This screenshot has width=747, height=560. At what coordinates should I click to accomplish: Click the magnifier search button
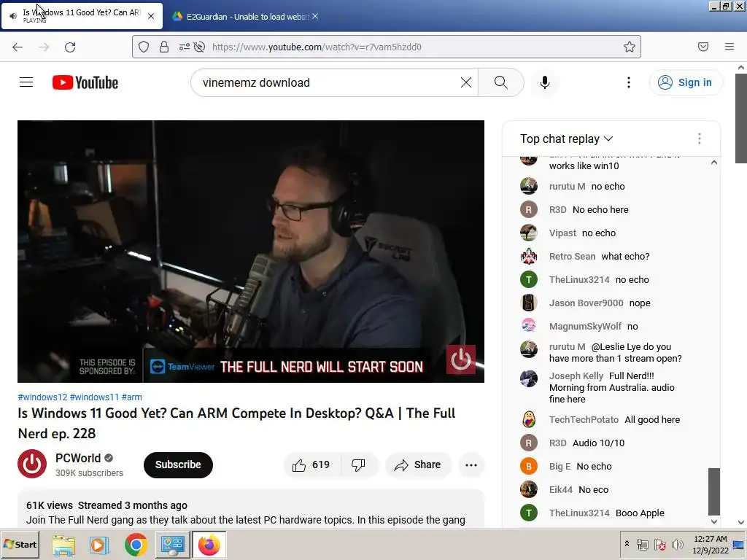[x=500, y=82]
